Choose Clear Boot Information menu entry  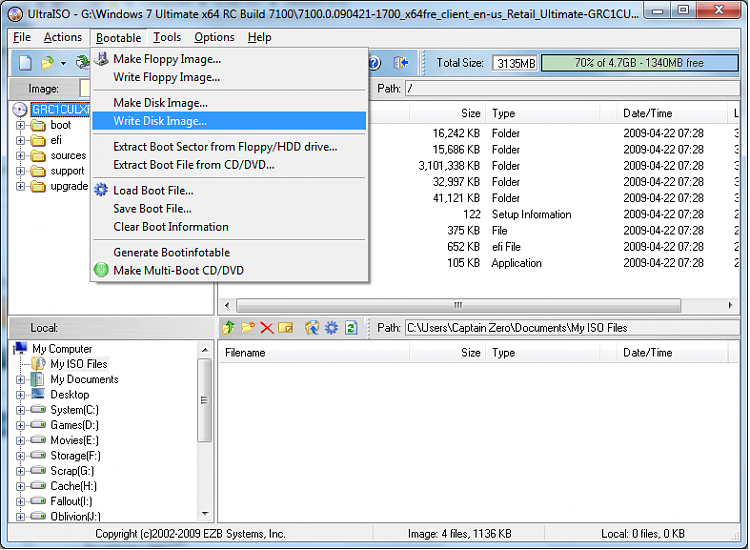[229, 227]
